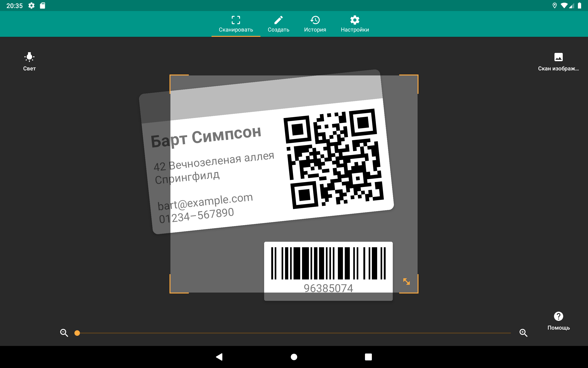The width and height of the screenshot is (588, 368).
Task: Tap the 01234-567890 phone number text
Action: (x=196, y=216)
